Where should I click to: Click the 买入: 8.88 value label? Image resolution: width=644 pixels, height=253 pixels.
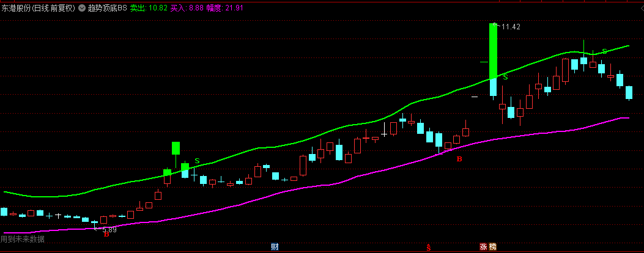[187, 8]
